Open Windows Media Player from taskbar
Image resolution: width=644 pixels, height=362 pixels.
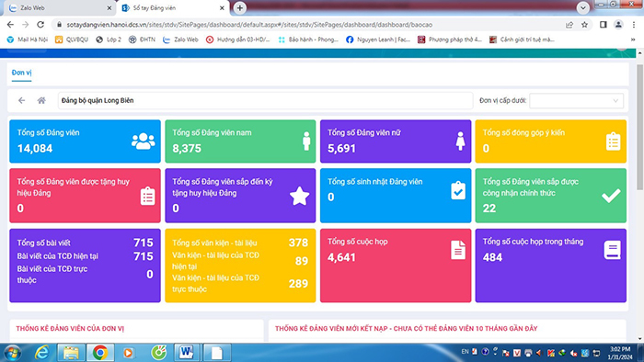coord(129,353)
